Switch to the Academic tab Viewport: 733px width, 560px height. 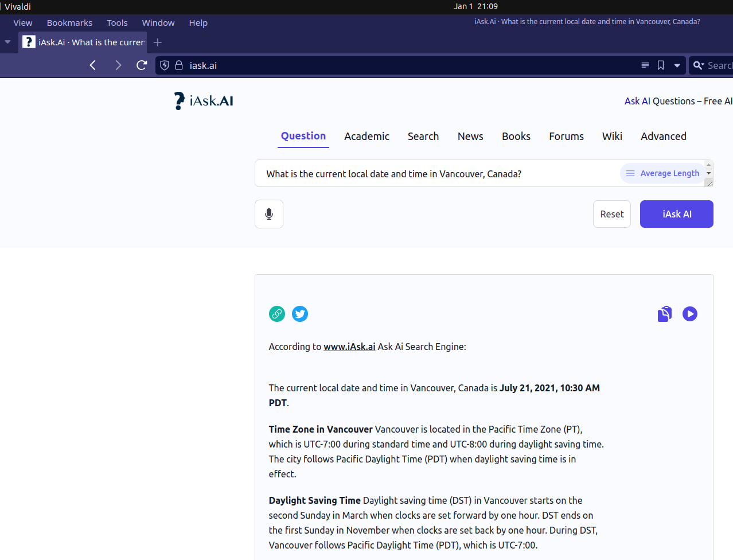[367, 137]
